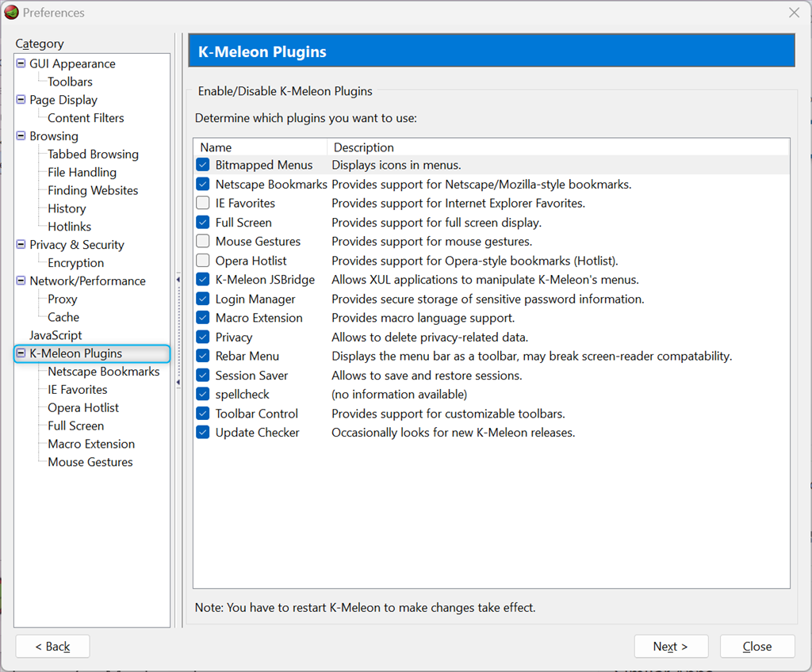Open IE Favorites plugin settings in tree
This screenshot has height=672, width=812.
(77, 390)
